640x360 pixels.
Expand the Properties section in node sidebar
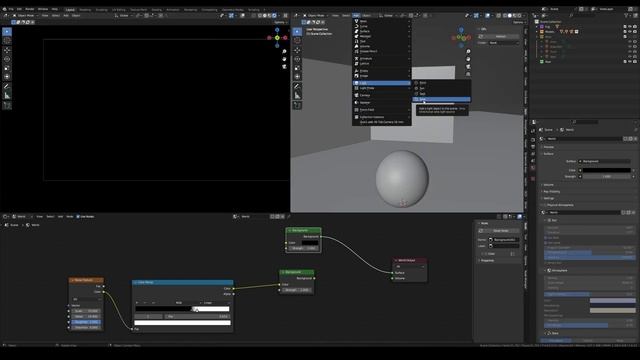pos(487,260)
